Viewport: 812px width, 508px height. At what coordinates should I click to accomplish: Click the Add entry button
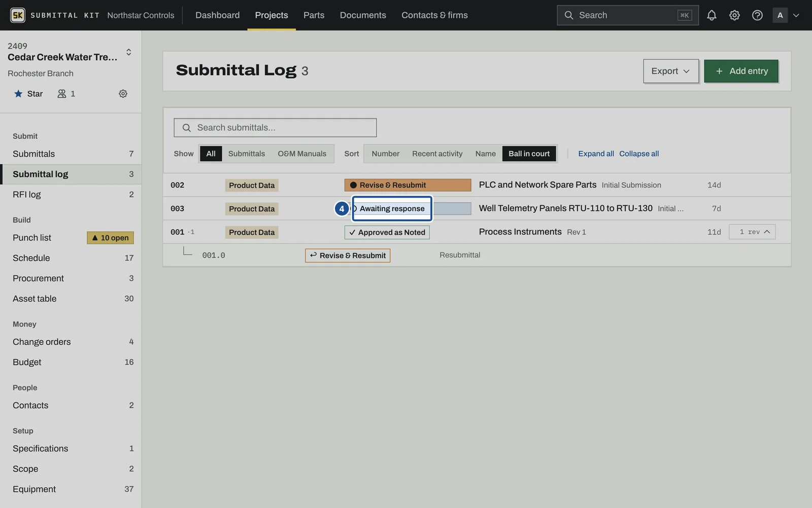click(x=741, y=71)
